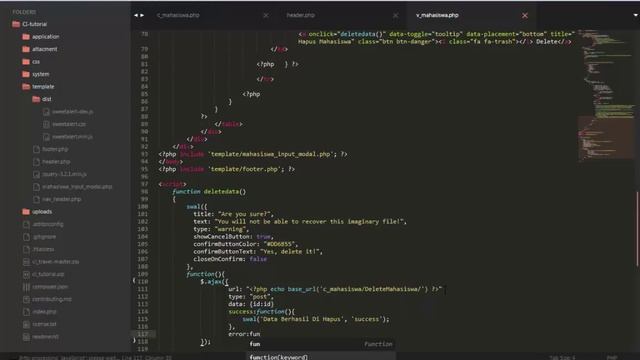Go to previous tab with left arrow

136,16
